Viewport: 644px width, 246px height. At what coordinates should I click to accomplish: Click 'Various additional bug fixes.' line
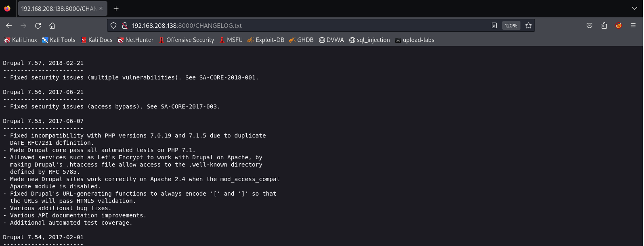click(57, 208)
